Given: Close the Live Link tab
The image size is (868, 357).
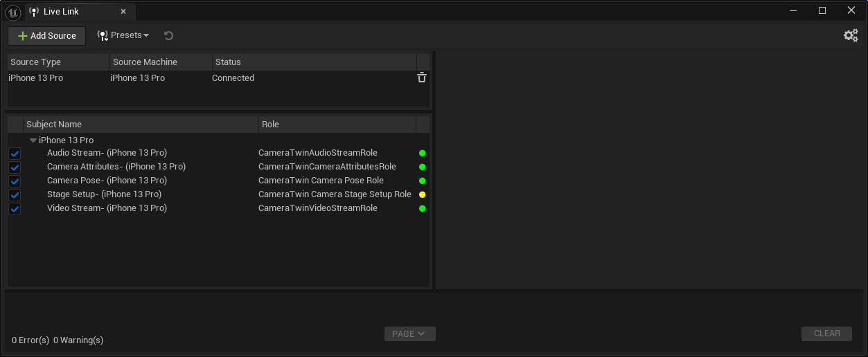Looking at the screenshot, I should tap(123, 12).
